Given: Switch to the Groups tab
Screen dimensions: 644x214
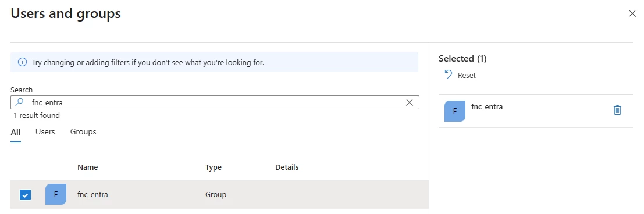Looking at the screenshot, I should pos(83,132).
